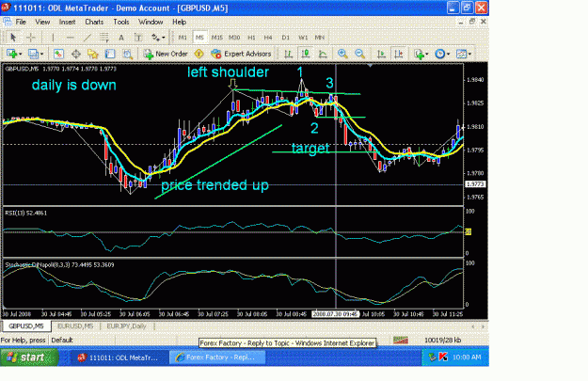588x381 pixels.
Task: Open the File menu
Action: coord(21,22)
